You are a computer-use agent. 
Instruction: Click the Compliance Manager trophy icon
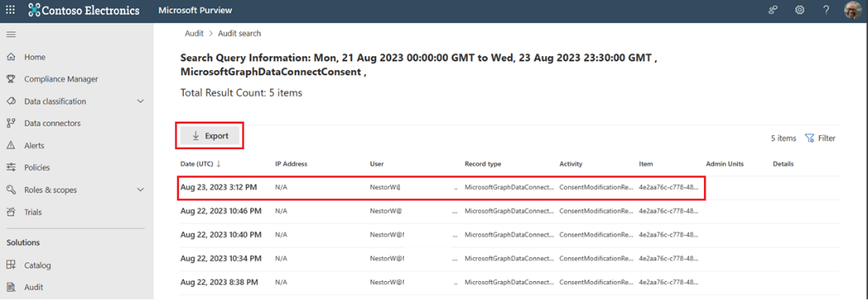(x=10, y=79)
